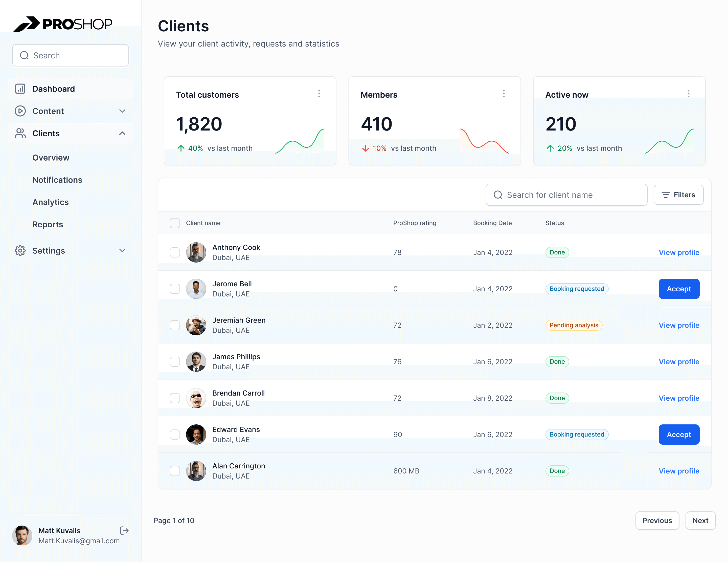
Task: Go to the Reports section
Action: click(48, 224)
